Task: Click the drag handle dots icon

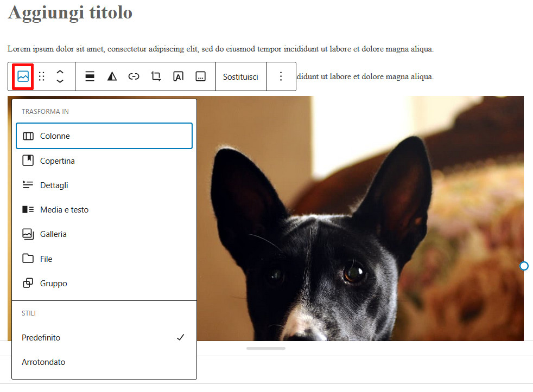Action: [41, 76]
